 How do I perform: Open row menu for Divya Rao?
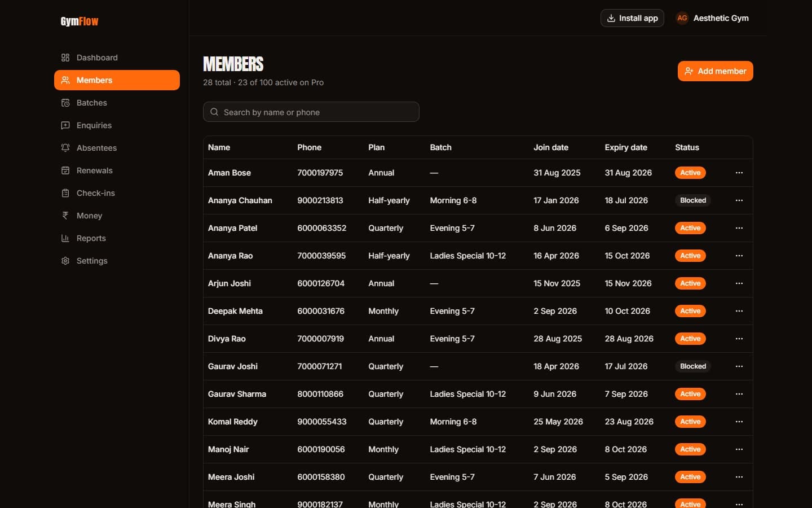739,339
